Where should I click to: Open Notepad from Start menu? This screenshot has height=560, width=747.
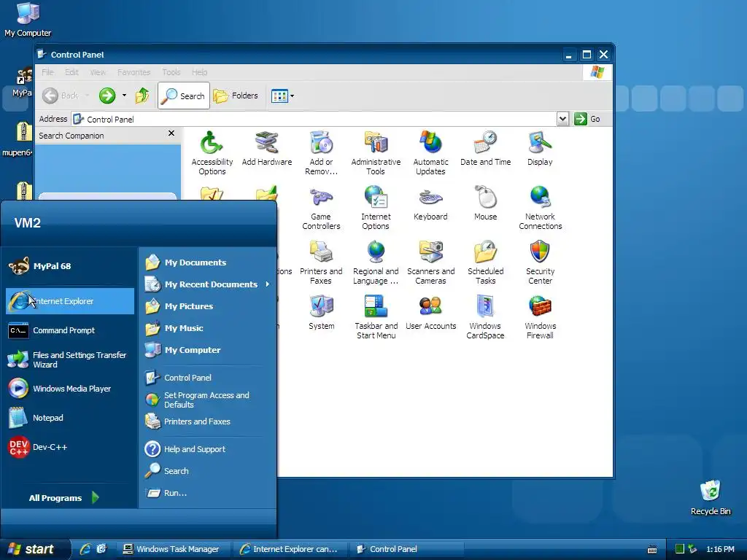(69, 418)
